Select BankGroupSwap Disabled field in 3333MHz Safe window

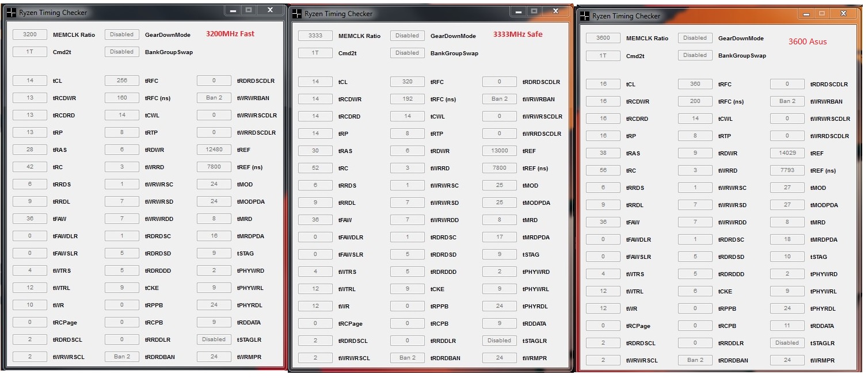(408, 53)
